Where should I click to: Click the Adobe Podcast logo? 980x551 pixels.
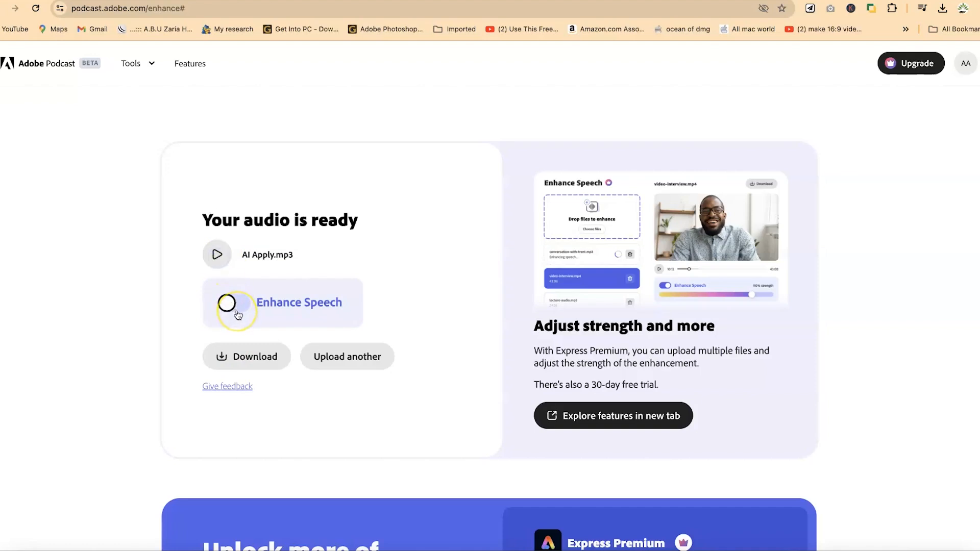(38, 63)
